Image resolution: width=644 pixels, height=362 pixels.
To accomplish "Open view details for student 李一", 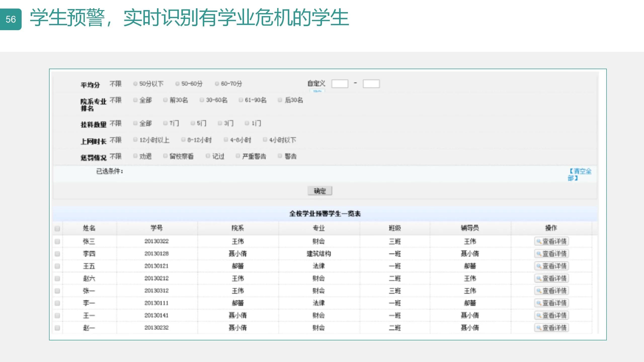I will point(551,303).
